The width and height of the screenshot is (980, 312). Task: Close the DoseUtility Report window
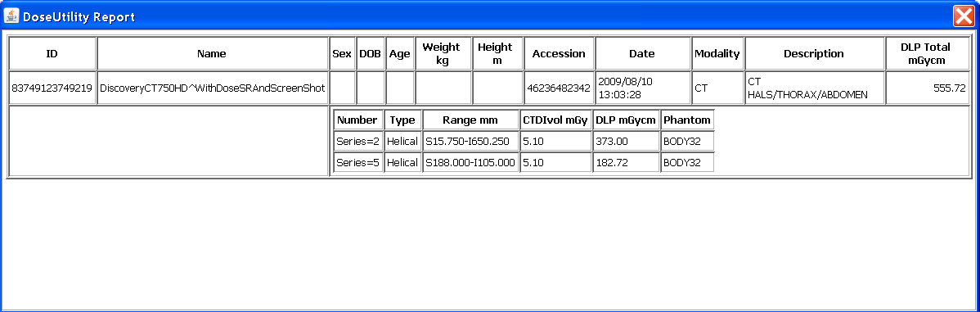(x=964, y=16)
